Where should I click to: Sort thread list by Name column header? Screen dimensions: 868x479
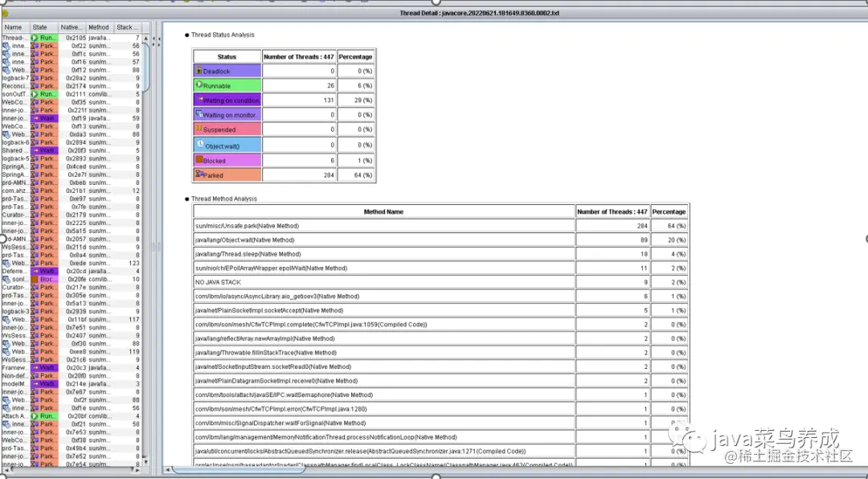click(16, 27)
